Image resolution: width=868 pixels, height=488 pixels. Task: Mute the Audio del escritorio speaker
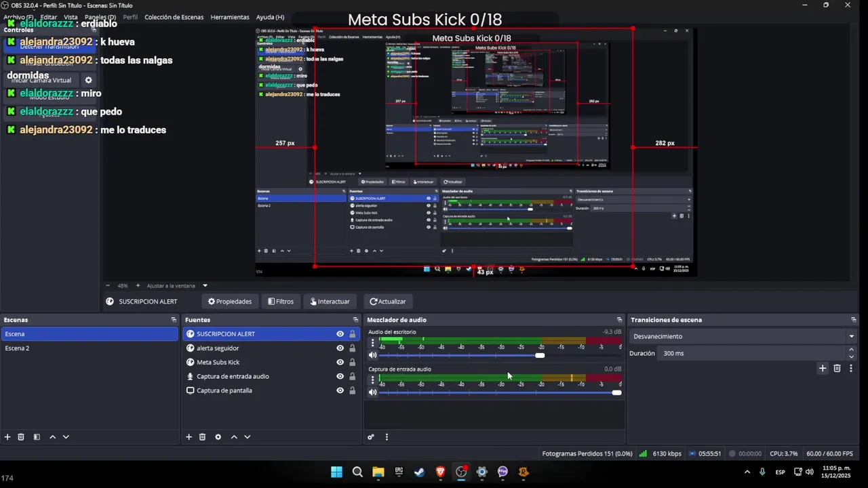[x=372, y=355]
